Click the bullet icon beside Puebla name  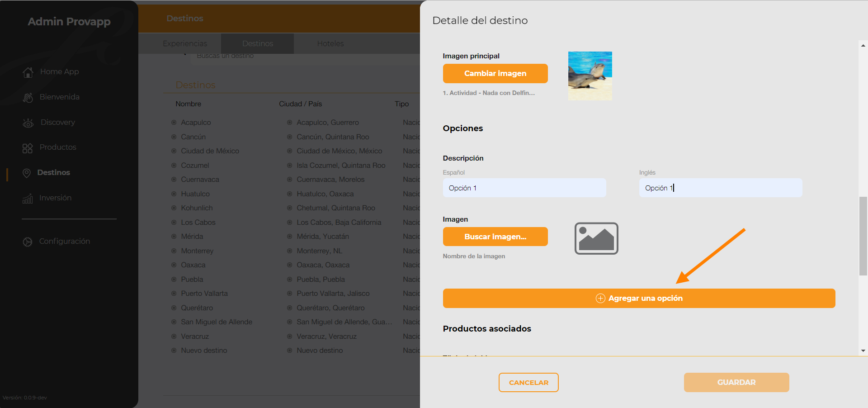tap(174, 279)
